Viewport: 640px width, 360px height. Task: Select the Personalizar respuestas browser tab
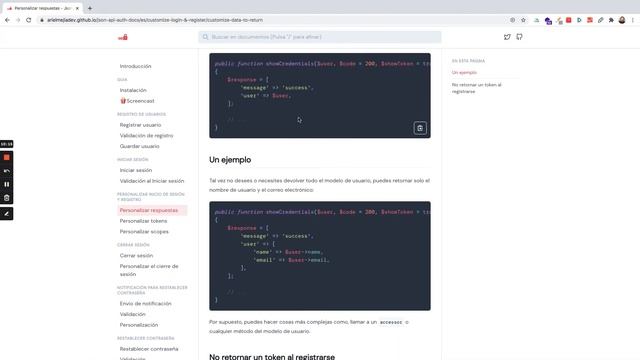click(42, 8)
